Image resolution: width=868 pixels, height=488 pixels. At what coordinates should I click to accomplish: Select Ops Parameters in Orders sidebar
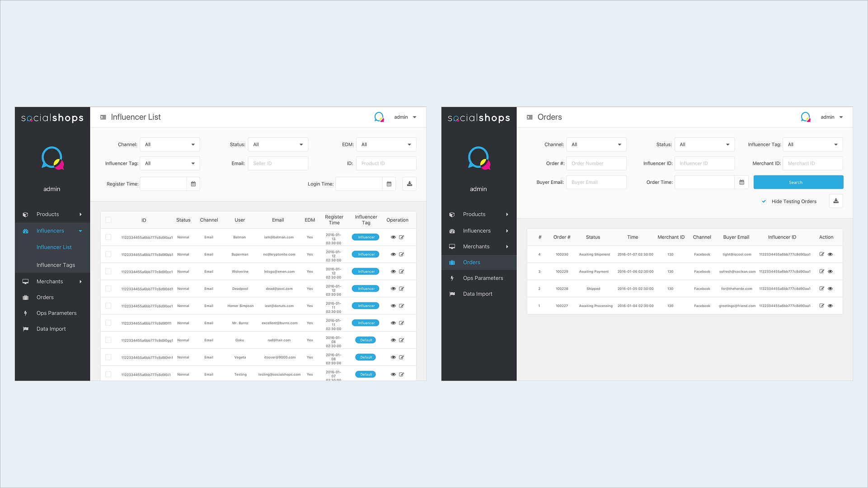click(483, 278)
